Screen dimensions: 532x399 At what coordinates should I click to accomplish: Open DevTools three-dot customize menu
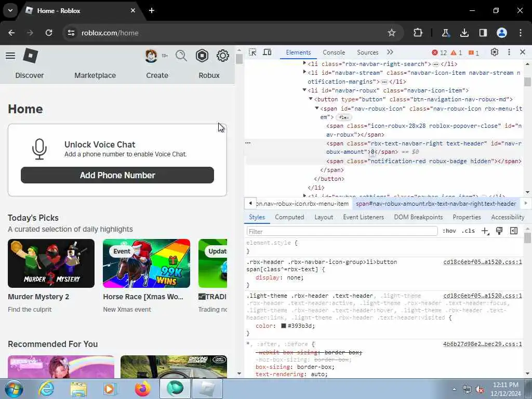[509, 52]
